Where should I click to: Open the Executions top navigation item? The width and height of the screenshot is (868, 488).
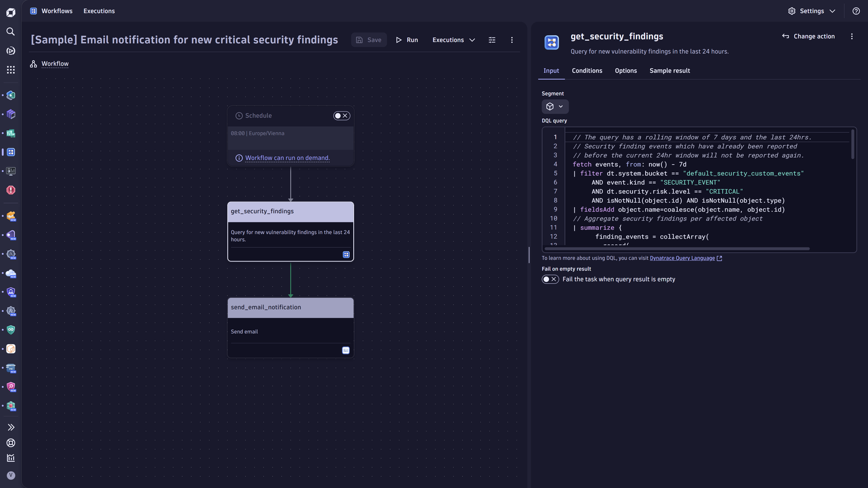(99, 11)
